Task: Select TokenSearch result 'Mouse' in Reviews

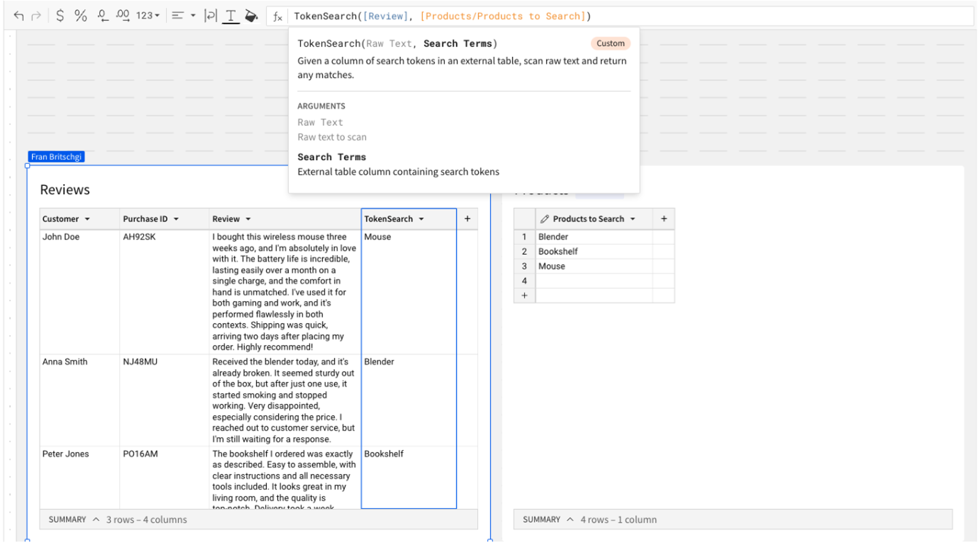Action: (409, 291)
